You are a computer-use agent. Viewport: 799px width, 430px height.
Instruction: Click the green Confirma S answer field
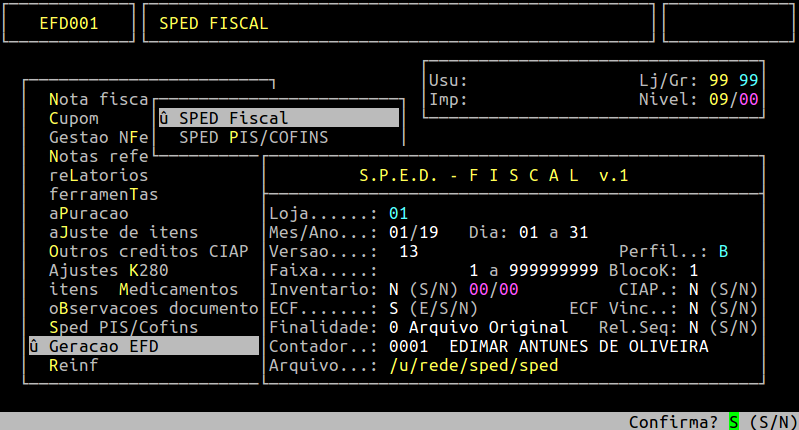733,422
